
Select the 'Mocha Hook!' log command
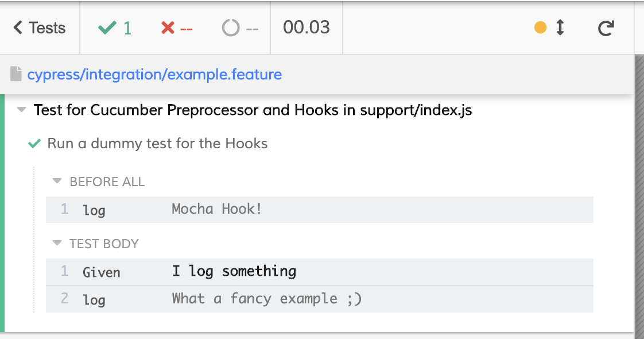[320, 210]
